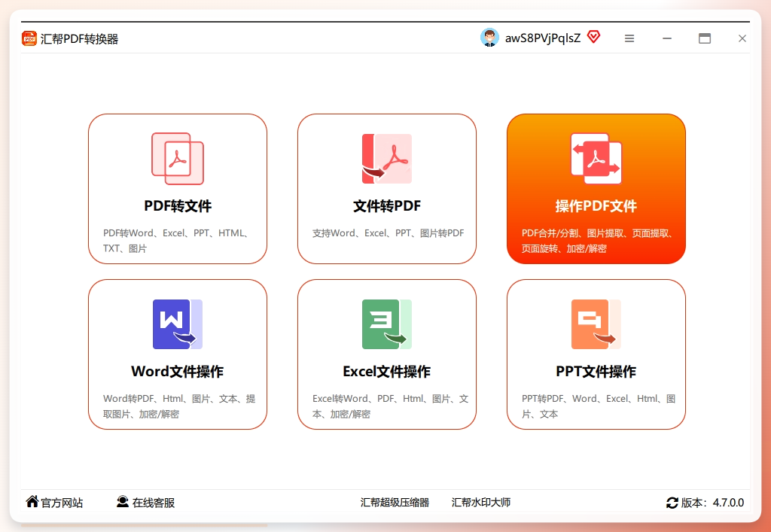Click the home icon beside 官方网站
This screenshot has height=532, width=771.
pyautogui.click(x=32, y=502)
